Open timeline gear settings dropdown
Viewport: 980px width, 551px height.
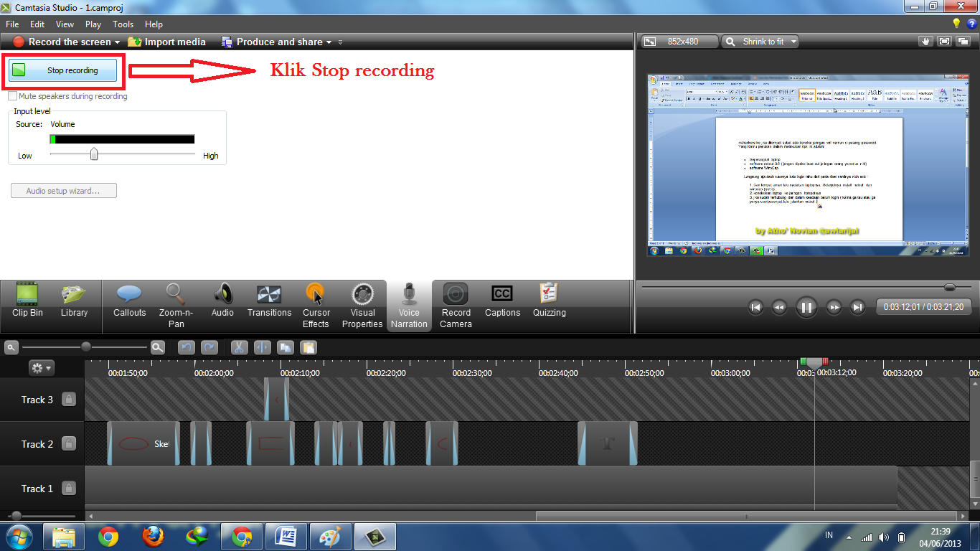click(41, 368)
